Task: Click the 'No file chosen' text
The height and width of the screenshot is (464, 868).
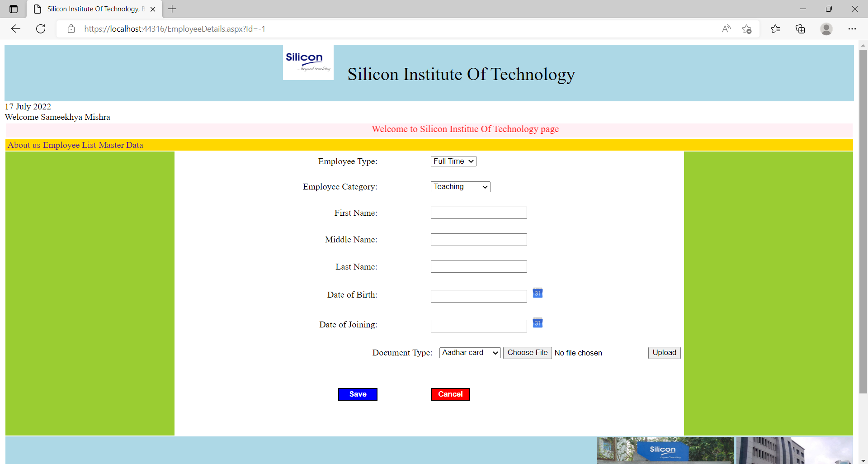Action: tap(578, 353)
